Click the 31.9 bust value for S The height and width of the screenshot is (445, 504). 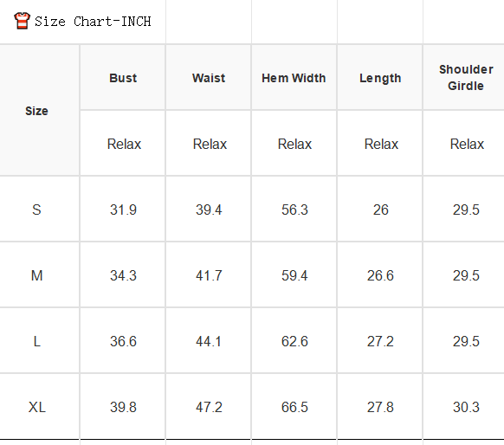click(x=123, y=210)
